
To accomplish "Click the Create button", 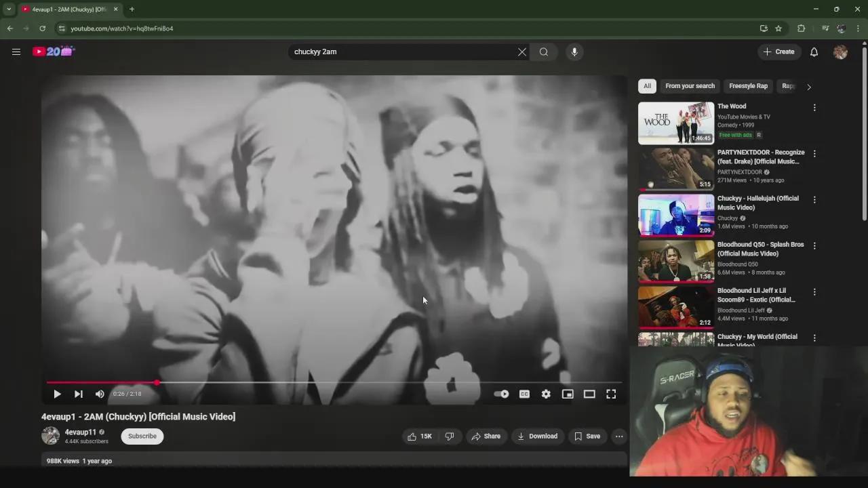I will point(779,52).
